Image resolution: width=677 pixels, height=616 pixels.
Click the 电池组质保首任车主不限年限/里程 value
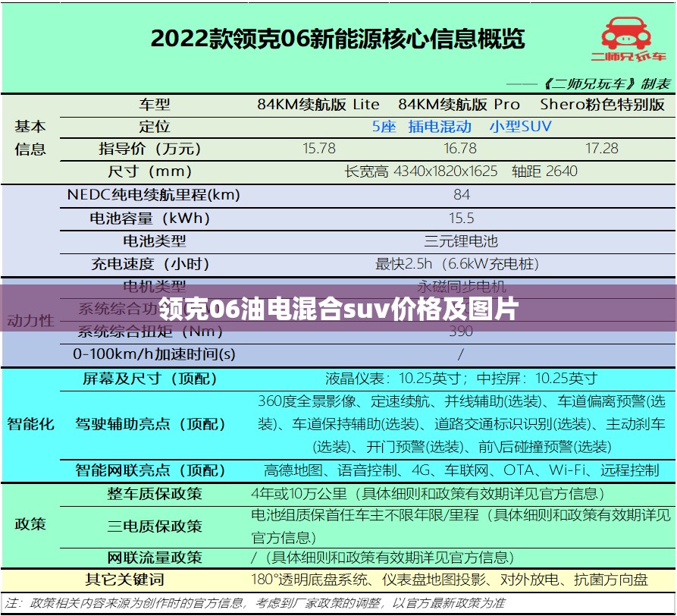[365, 515]
